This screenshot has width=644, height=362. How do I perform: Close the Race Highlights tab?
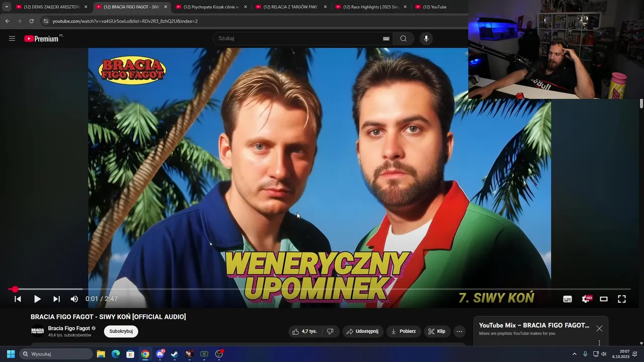point(405,7)
